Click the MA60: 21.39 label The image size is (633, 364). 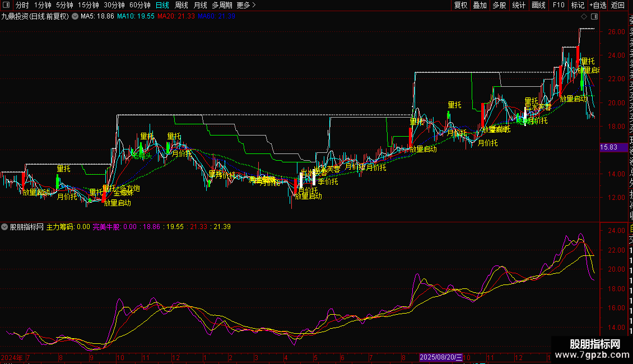pyautogui.click(x=216, y=17)
